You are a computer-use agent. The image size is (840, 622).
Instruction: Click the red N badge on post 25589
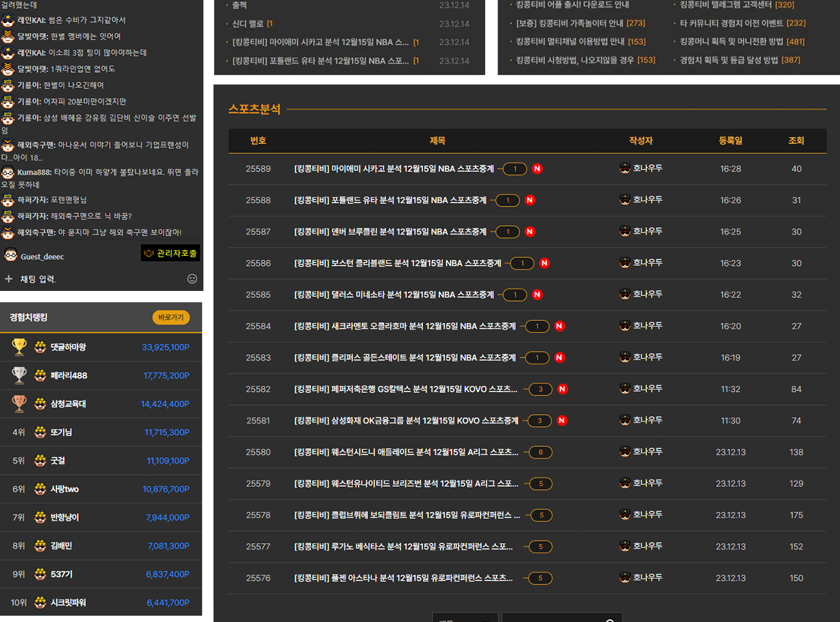click(x=537, y=169)
